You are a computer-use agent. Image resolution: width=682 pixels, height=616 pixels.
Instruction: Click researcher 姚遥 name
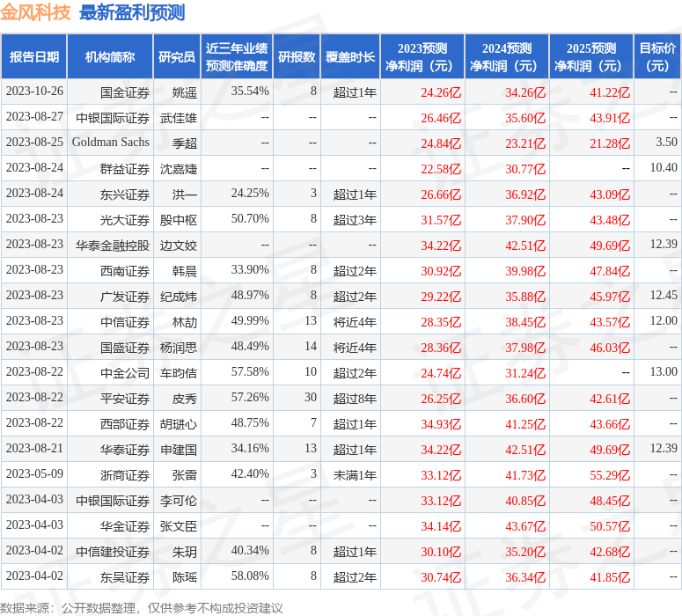pos(185,92)
